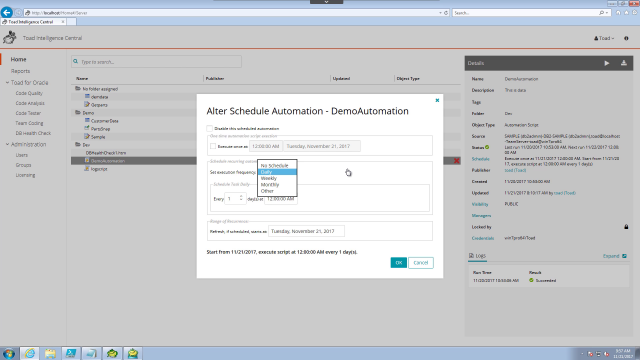The width and height of the screenshot is (640, 360).
Task: Toggle the Expand logs checkbox
Action: coord(624,256)
